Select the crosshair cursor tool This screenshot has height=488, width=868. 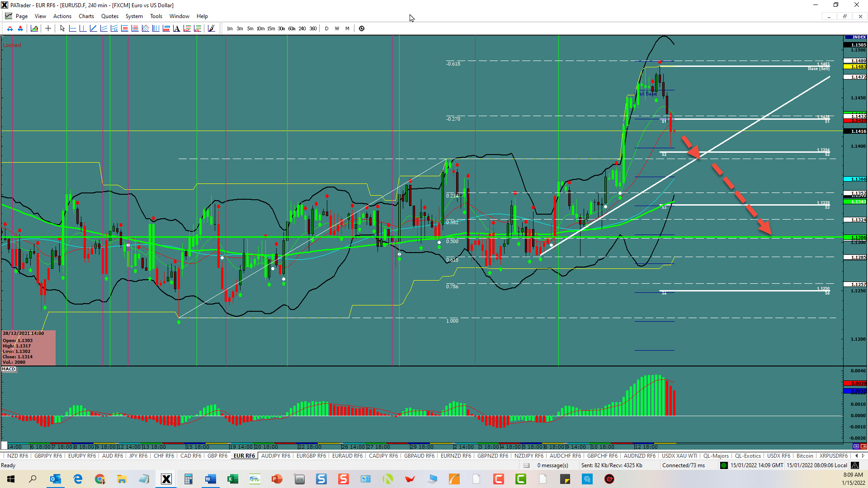tap(48, 28)
